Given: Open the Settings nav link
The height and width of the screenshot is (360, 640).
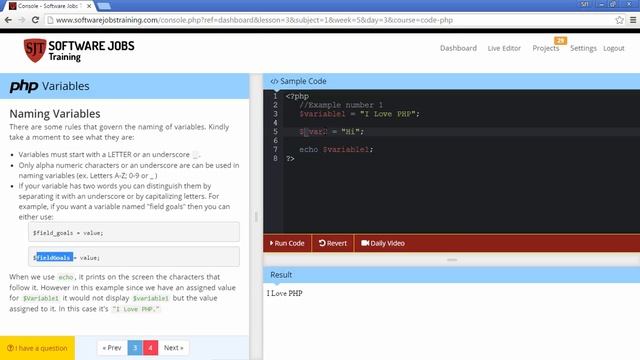Looking at the screenshot, I should [x=583, y=48].
